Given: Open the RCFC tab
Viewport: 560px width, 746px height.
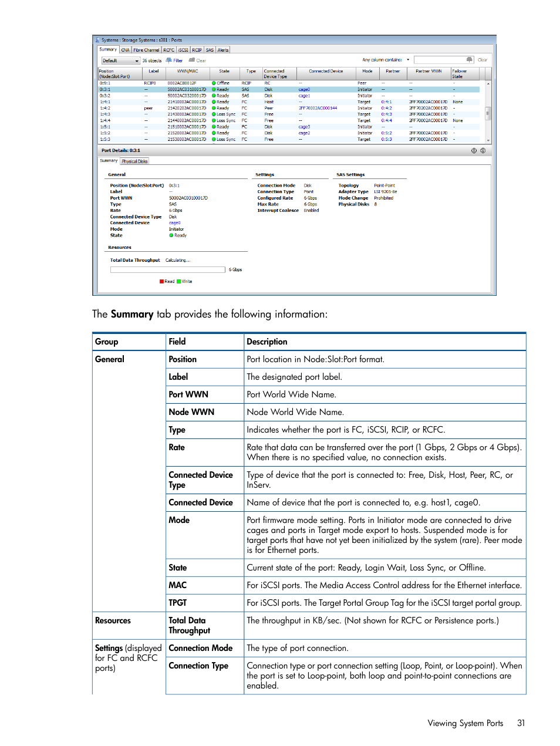Looking at the screenshot, I should click(x=169, y=50).
